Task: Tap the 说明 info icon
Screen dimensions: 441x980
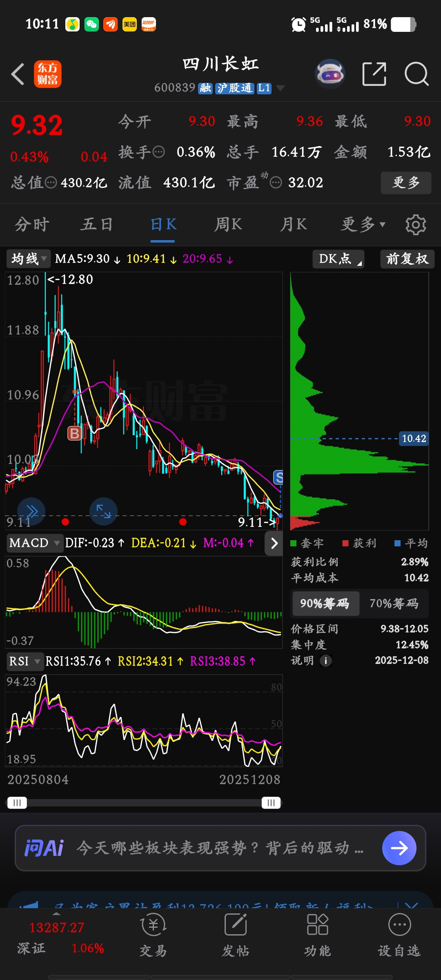Action: [325, 660]
